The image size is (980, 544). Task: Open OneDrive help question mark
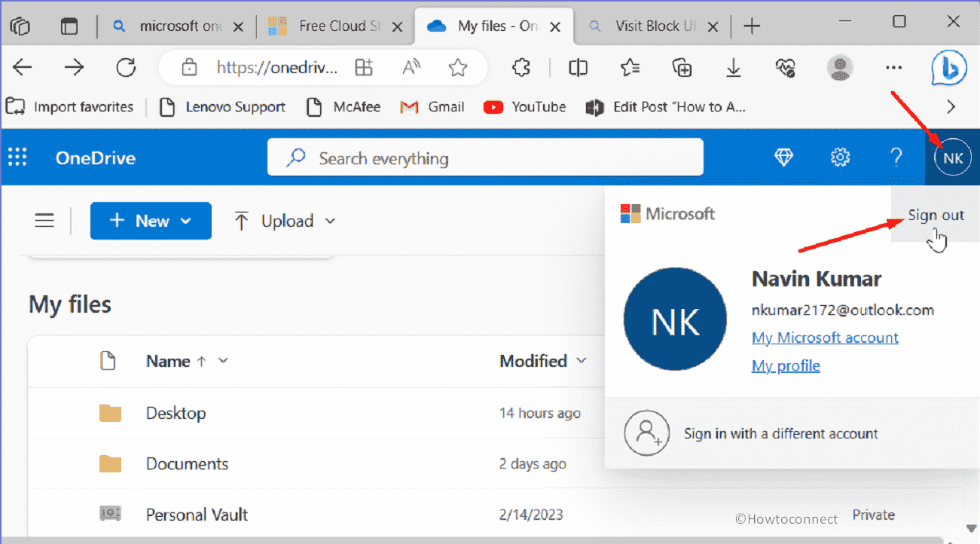pyautogui.click(x=896, y=157)
